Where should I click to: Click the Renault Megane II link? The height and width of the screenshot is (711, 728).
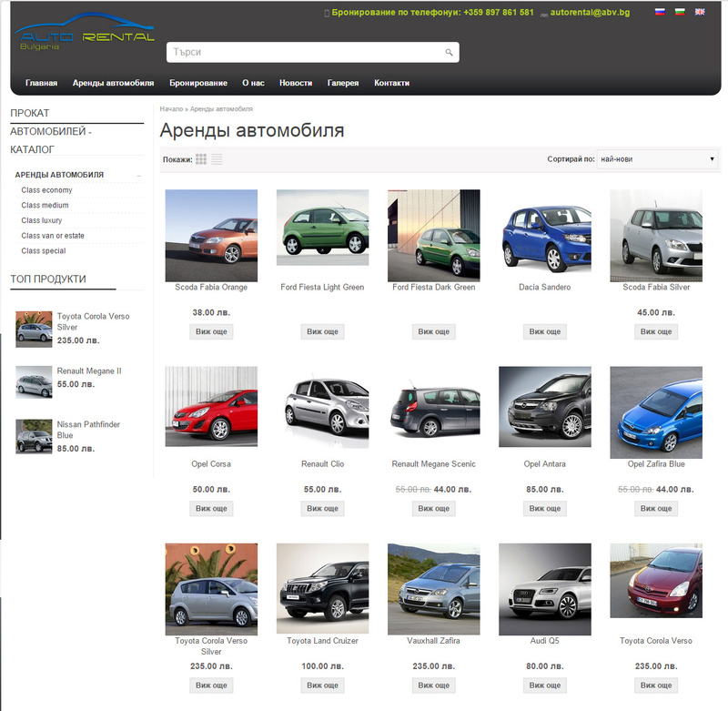[89, 371]
